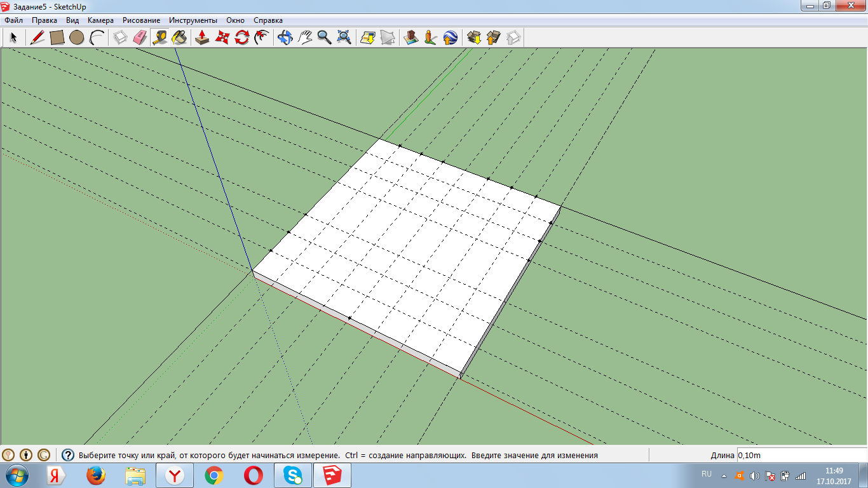868x488 pixels.
Task: Choose the Zoom magnifier tool
Action: coord(325,37)
